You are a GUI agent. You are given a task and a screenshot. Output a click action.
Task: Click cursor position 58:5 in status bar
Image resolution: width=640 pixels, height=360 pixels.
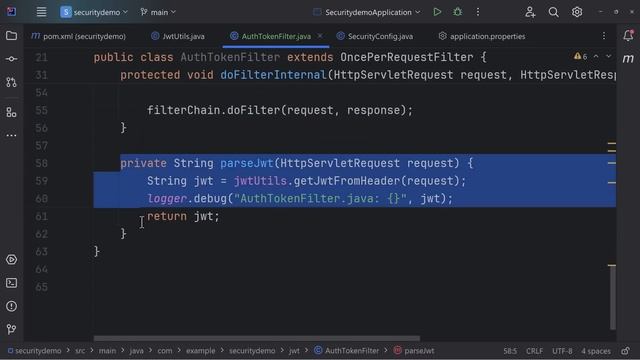pos(510,351)
